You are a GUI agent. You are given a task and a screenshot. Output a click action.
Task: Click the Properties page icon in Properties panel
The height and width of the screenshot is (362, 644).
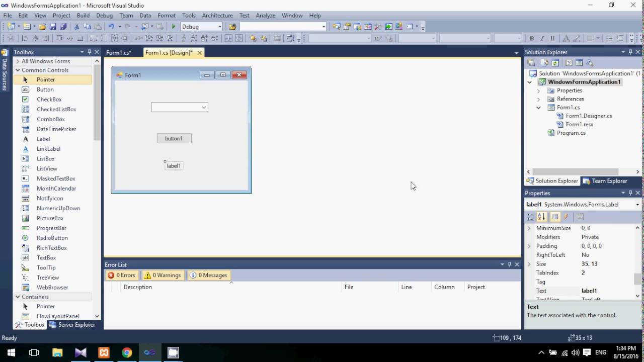click(x=580, y=217)
